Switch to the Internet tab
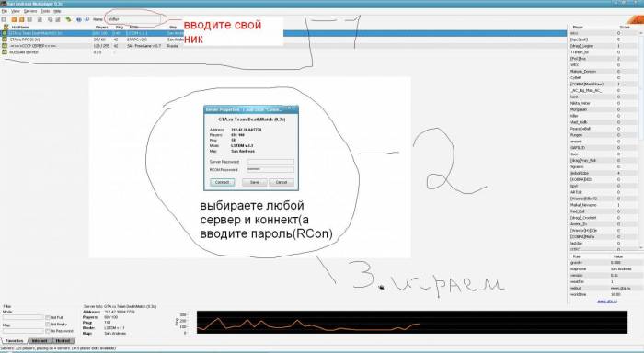 (40, 341)
